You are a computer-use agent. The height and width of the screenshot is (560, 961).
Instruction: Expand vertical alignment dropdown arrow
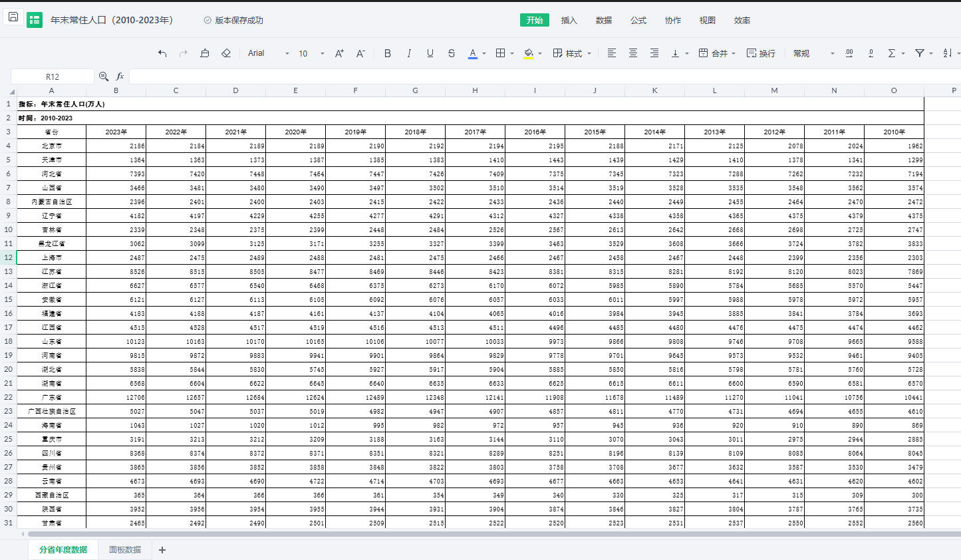[x=686, y=53]
